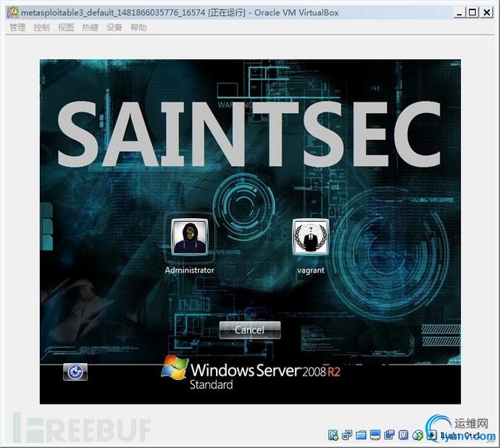Click the Administrator user name label
500x448 pixels.
[x=189, y=270]
